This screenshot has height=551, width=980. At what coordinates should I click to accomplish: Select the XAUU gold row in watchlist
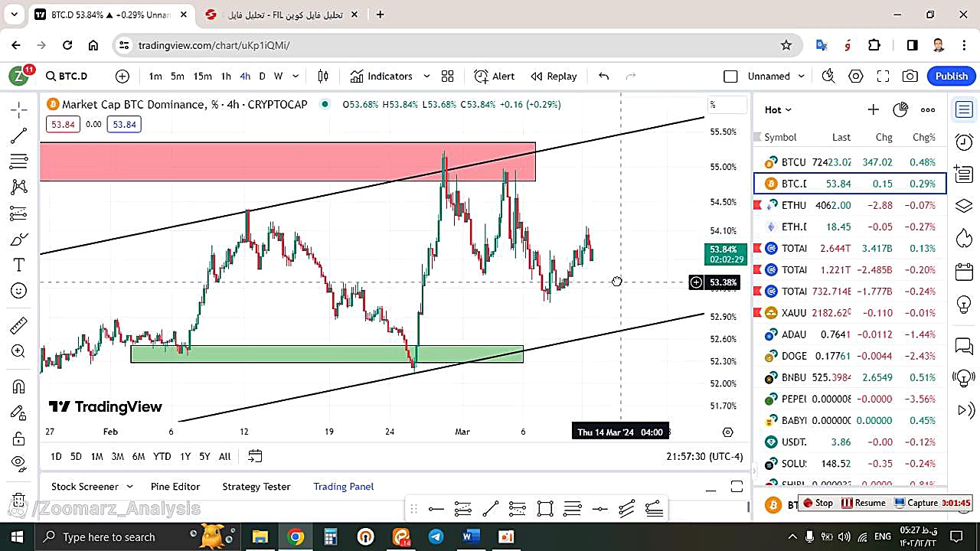[x=850, y=312]
